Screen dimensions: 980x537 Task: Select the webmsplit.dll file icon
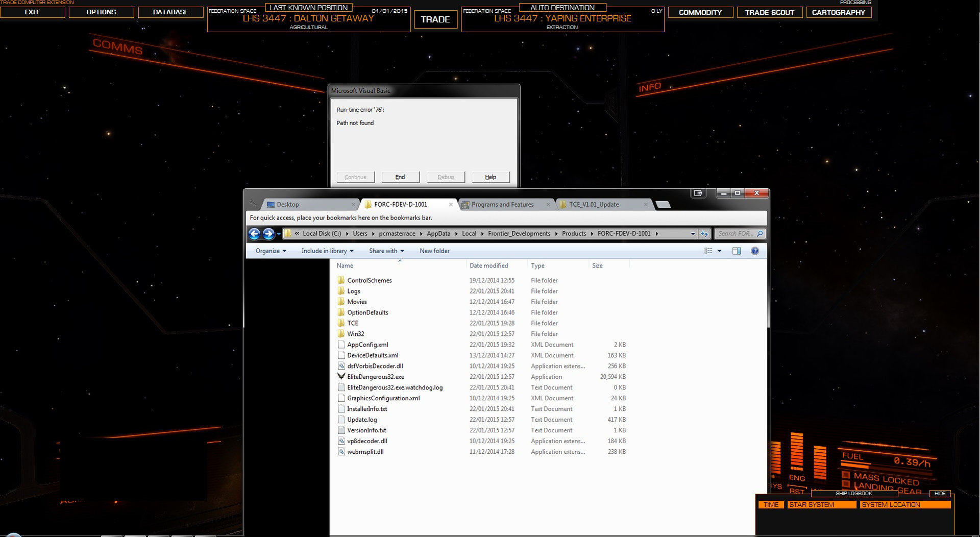click(x=341, y=452)
